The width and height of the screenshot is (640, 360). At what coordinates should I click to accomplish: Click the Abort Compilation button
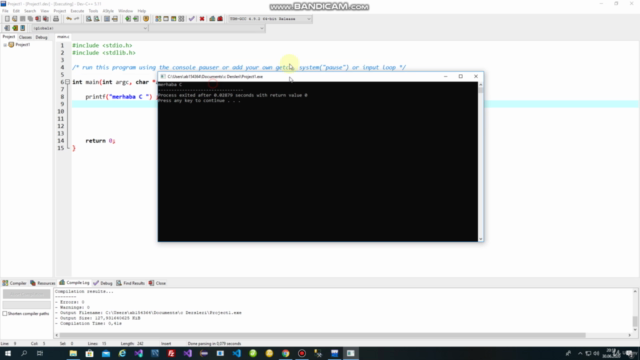tap(27, 294)
